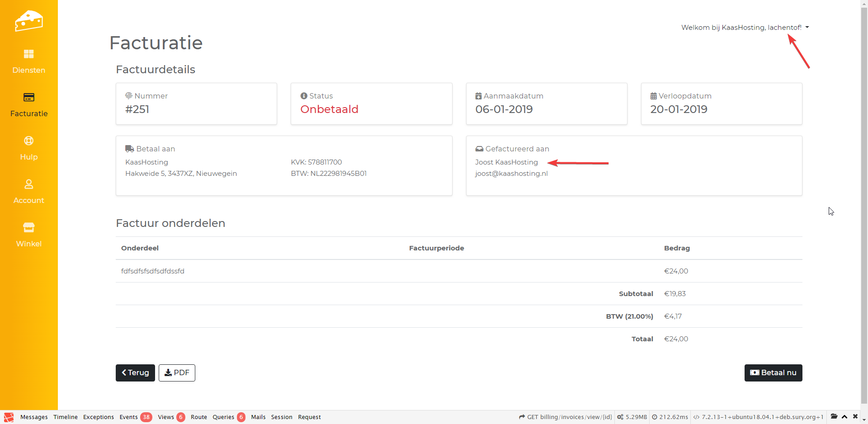
Task: Open the Account user icon
Action: click(x=28, y=184)
